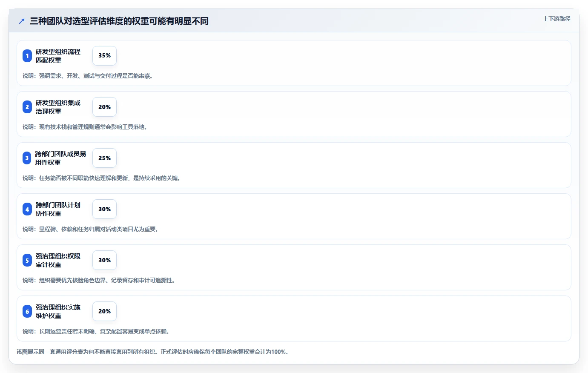Click the label 跨部门团队成员易用性权重
588x373 pixels.
pos(60,158)
